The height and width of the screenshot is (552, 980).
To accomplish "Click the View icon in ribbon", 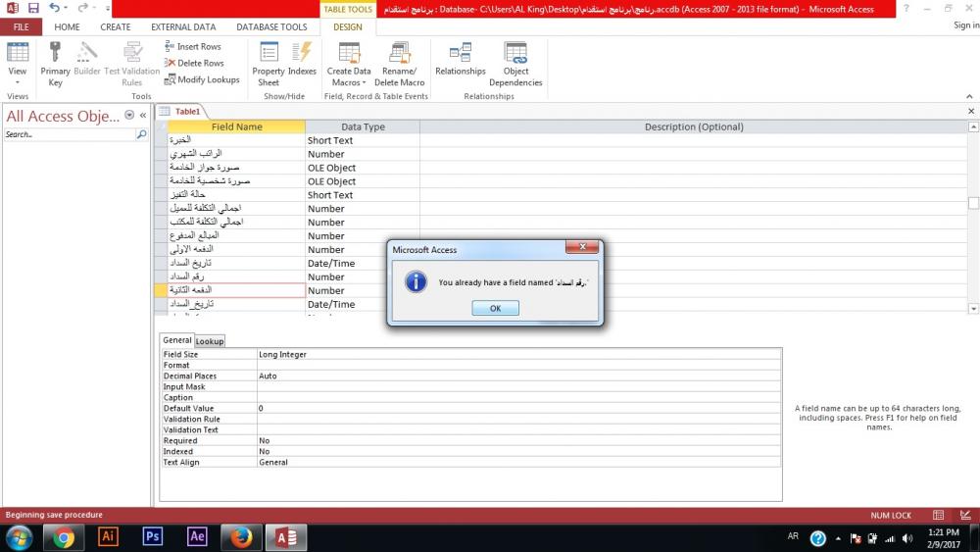I will [x=18, y=53].
